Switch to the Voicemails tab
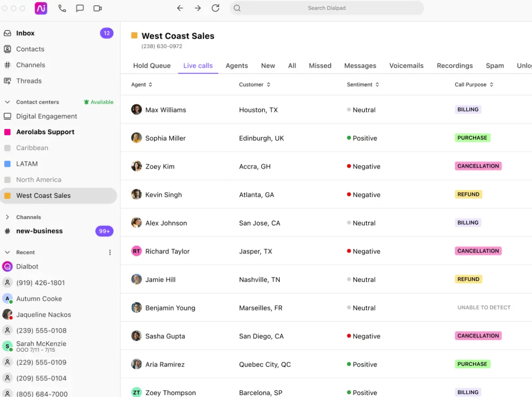Viewport: 532px width, 397px height. 406,66
